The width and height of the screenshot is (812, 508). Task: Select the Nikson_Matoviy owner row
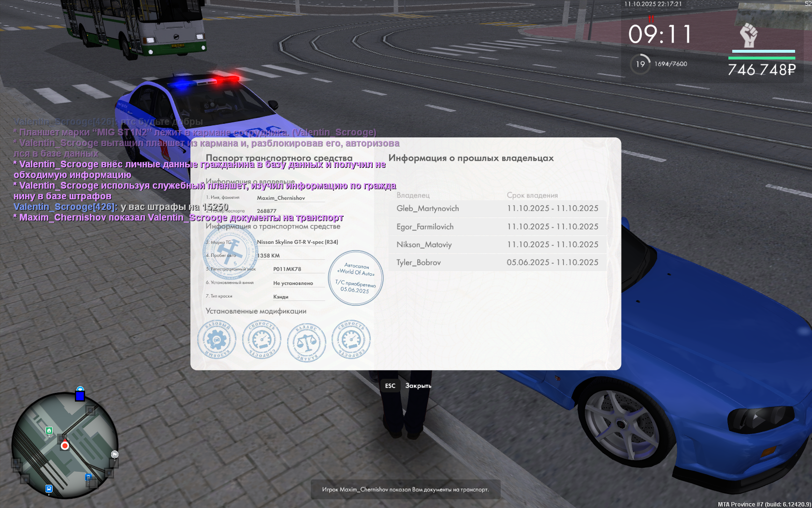point(497,245)
